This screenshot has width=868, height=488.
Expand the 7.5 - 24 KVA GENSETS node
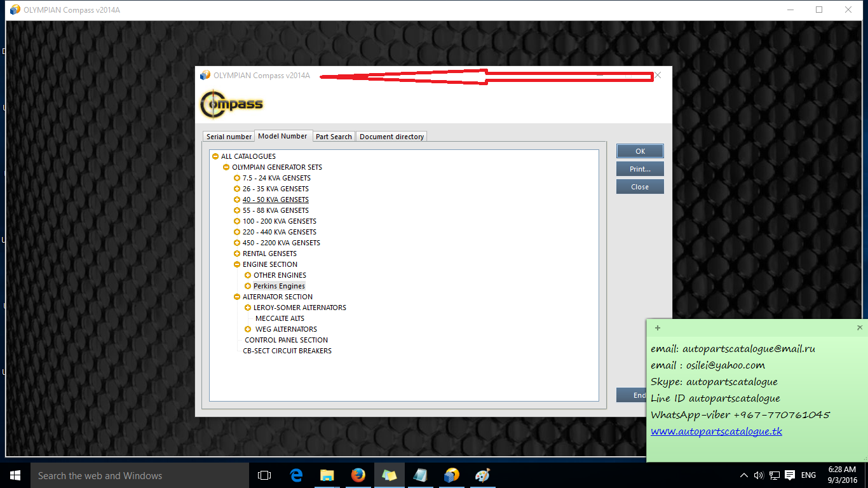pos(237,178)
